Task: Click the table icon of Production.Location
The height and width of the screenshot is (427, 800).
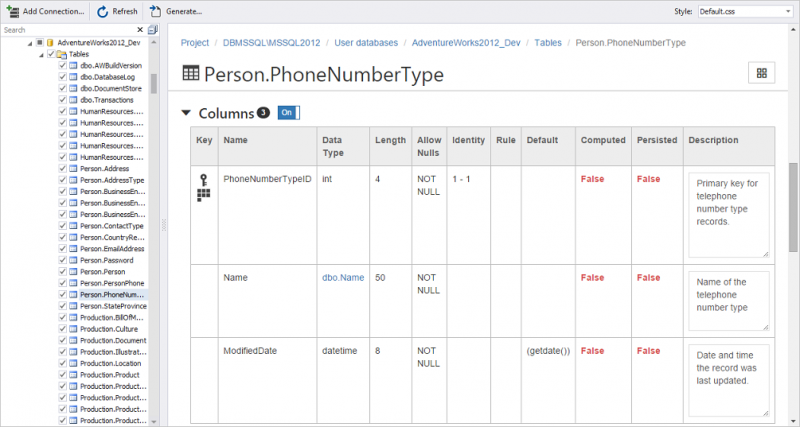Action: tap(73, 363)
